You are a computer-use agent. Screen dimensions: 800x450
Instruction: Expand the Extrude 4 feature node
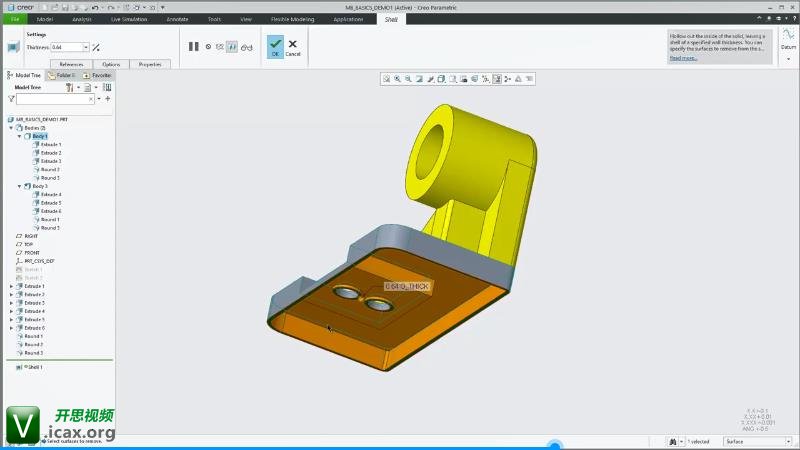coord(11,311)
